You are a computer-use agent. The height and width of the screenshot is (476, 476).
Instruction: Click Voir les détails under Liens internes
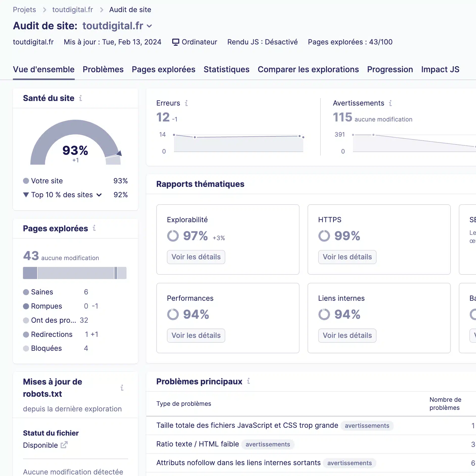click(347, 336)
